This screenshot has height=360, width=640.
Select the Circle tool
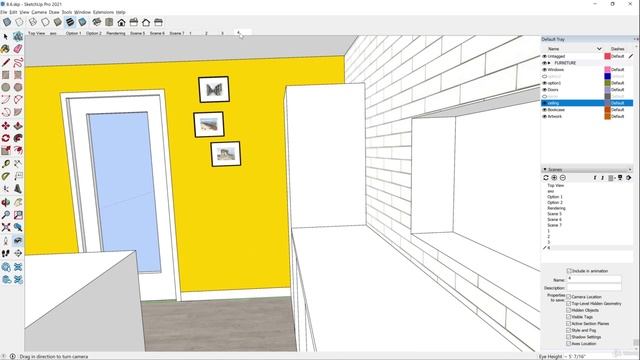6,87
